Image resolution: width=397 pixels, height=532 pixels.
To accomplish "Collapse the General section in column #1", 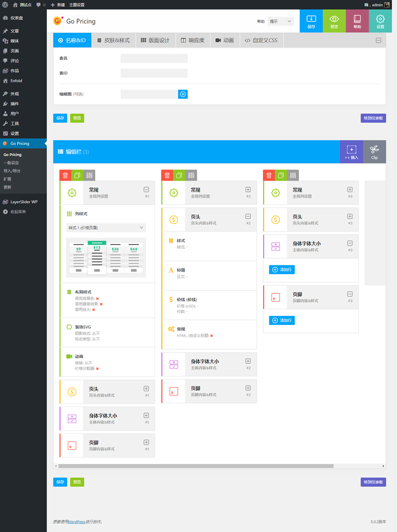I will 146,190.
